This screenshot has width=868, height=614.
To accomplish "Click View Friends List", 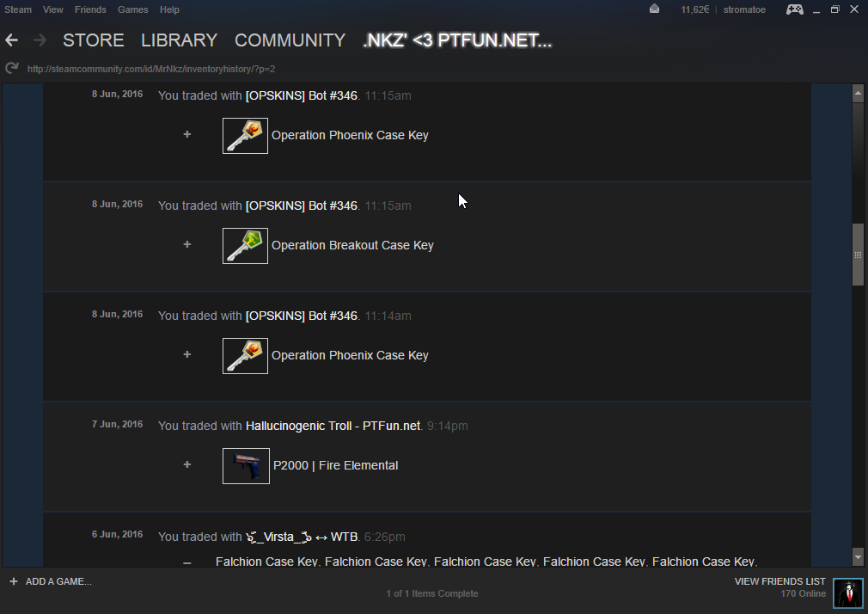I will click(779, 581).
